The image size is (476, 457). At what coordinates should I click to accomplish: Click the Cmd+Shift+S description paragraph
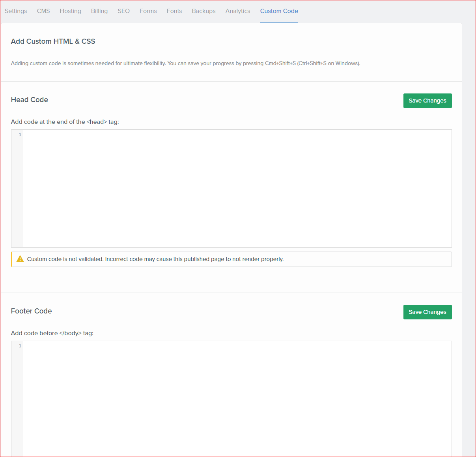(x=186, y=63)
